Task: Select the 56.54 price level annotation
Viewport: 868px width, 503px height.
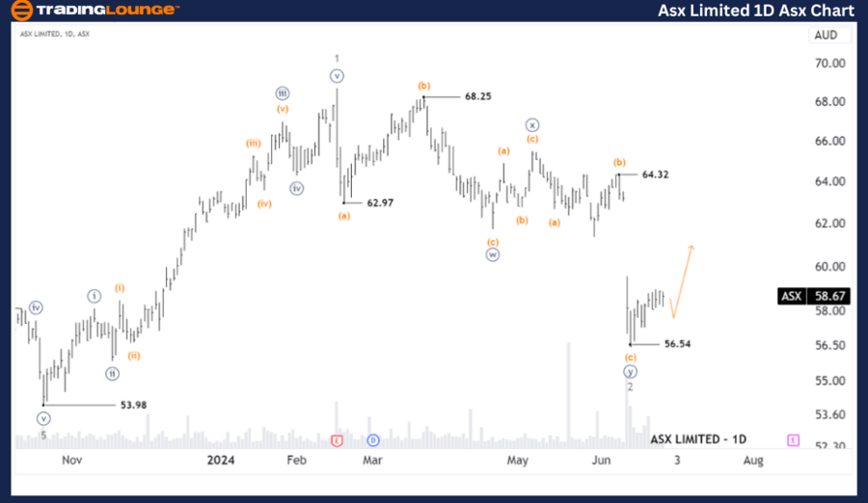Action: point(678,344)
